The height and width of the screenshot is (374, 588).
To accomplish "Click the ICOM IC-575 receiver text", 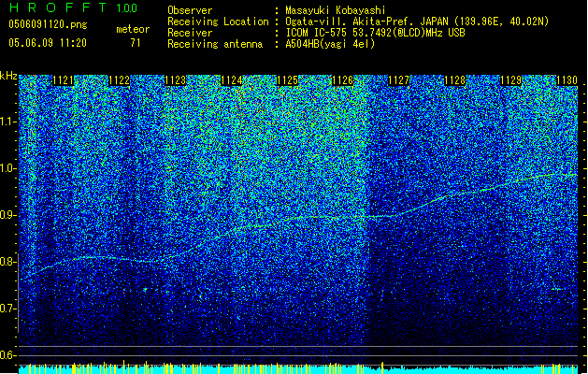I will coord(375,33).
